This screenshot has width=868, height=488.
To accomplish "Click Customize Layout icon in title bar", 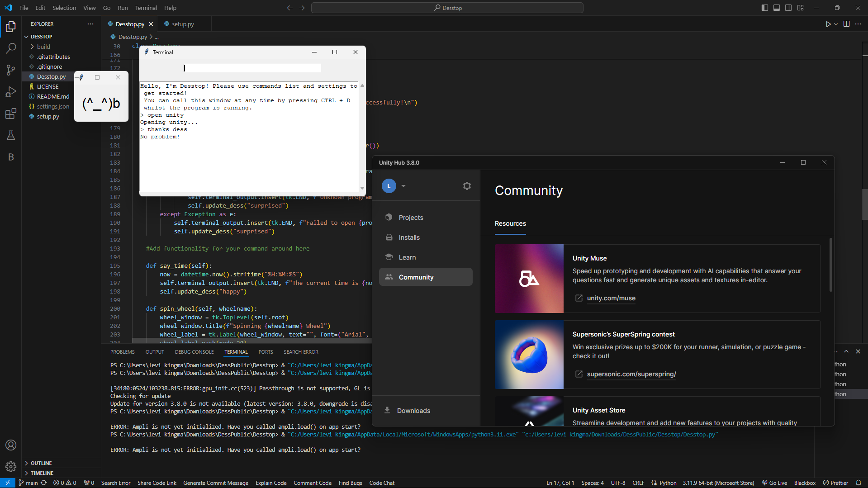I will coord(800,8).
